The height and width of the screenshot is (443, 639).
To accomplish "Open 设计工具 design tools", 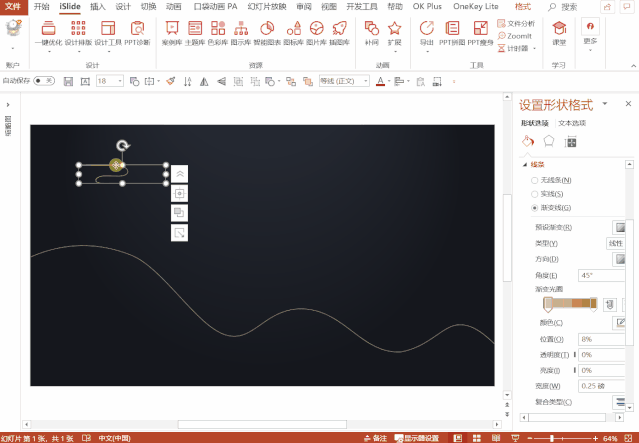I will point(108,33).
